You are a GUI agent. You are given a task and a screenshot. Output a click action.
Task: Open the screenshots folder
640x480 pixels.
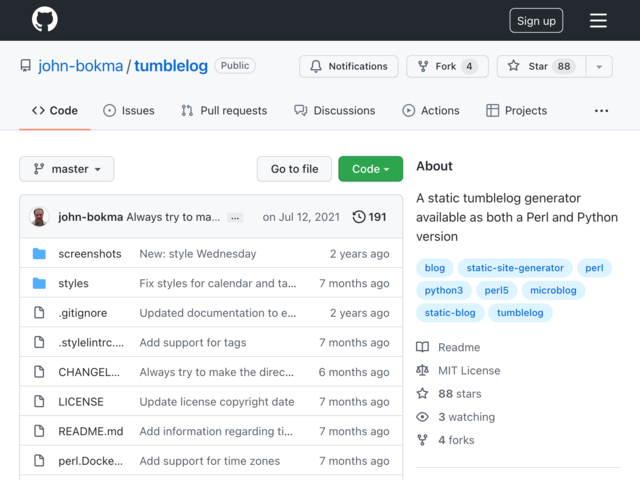pyautogui.click(x=90, y=253)
